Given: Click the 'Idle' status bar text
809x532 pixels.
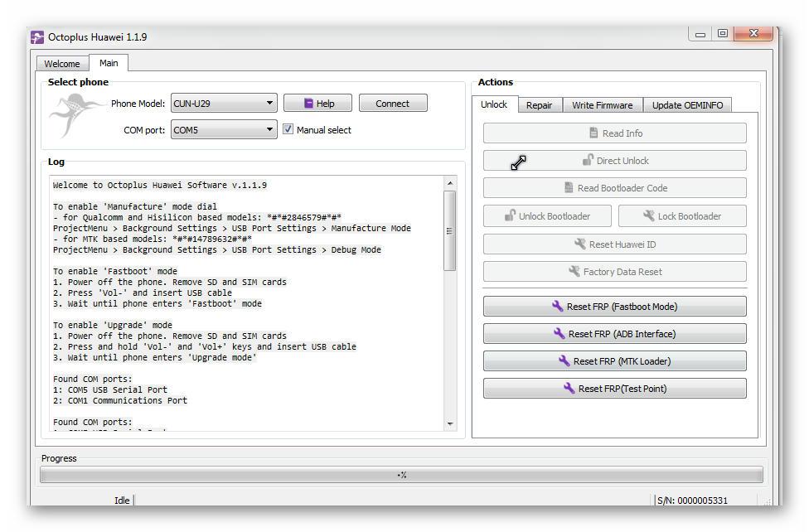Looking at the screenshot, I should pos(122,500).
